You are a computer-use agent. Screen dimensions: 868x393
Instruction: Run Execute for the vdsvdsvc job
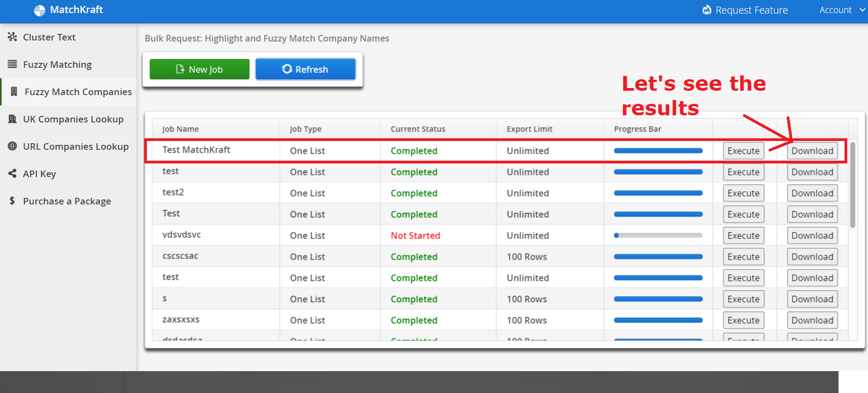click(x=744, y=236)
